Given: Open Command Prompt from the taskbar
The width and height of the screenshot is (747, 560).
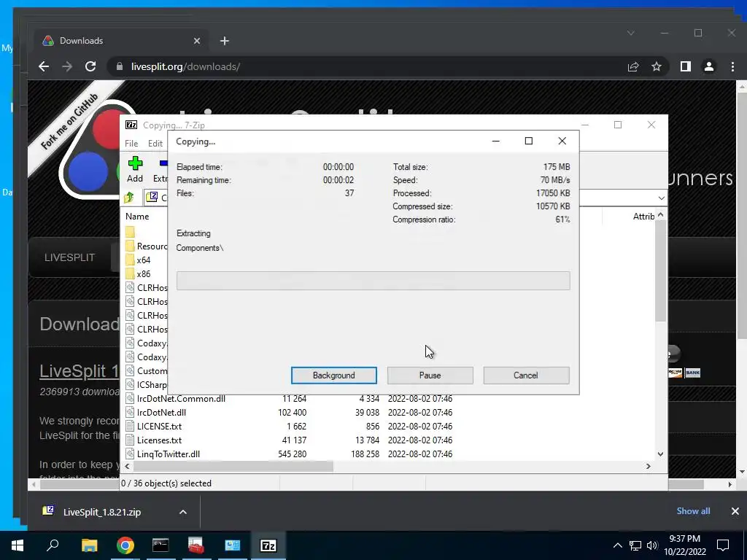Looking at the screenshot, I should tap(160, 545).
